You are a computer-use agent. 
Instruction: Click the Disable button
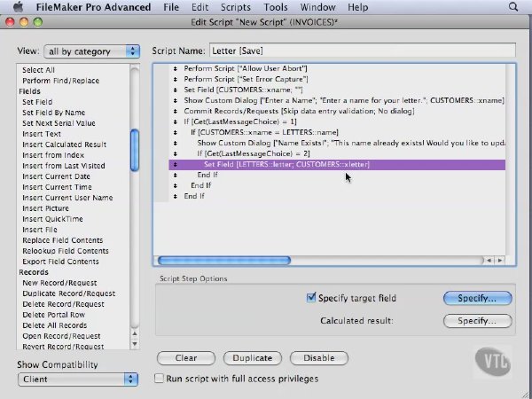pos(319,358)
